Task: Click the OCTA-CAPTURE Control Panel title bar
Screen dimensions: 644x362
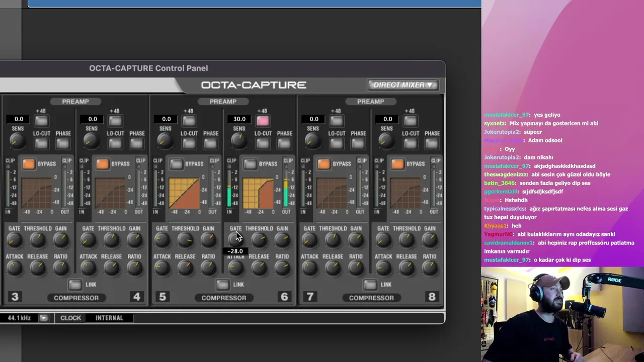Action: (x=222, y=68)
